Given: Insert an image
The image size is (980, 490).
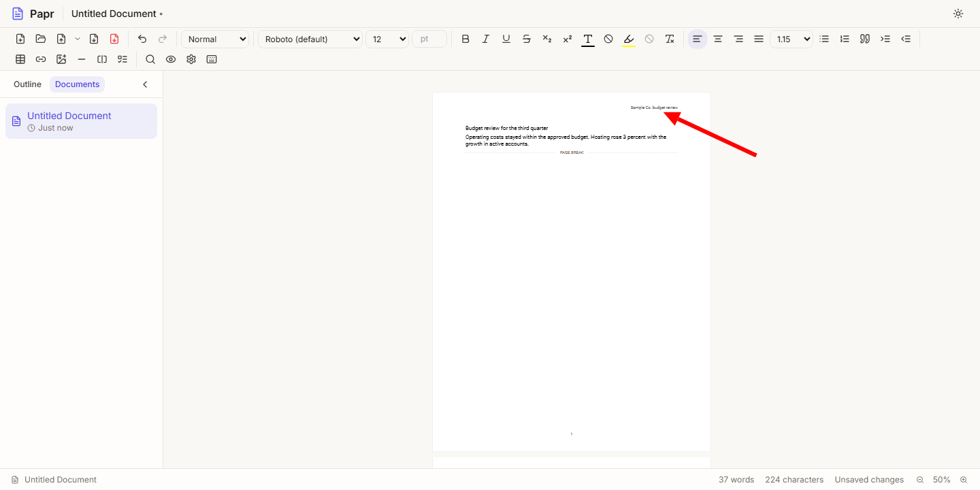Looking at the screenshot, I should coord(61,59).
